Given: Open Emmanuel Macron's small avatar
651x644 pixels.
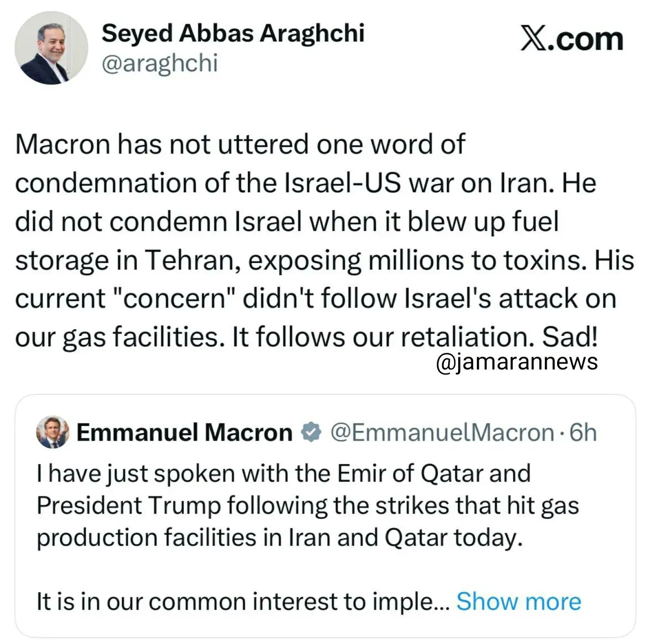Looking at the screenshot, I should tap(53, 432).
